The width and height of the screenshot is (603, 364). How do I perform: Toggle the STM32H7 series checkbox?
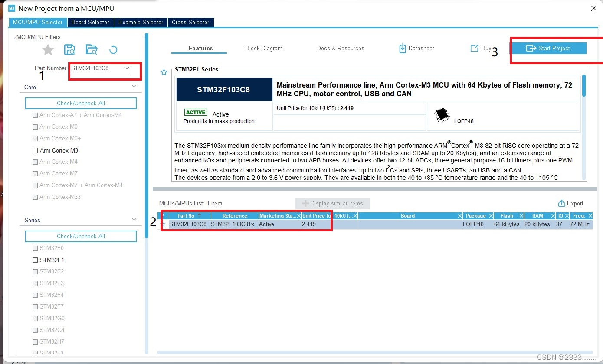(35, 342)
